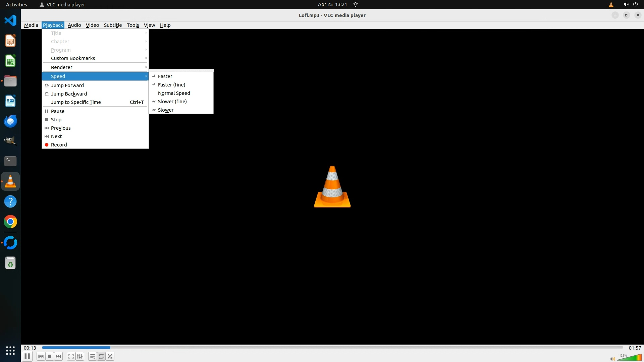
Task: Choose Normal Speed from Speed submenu
Action: pyautogui.click(x=174, y=93)
